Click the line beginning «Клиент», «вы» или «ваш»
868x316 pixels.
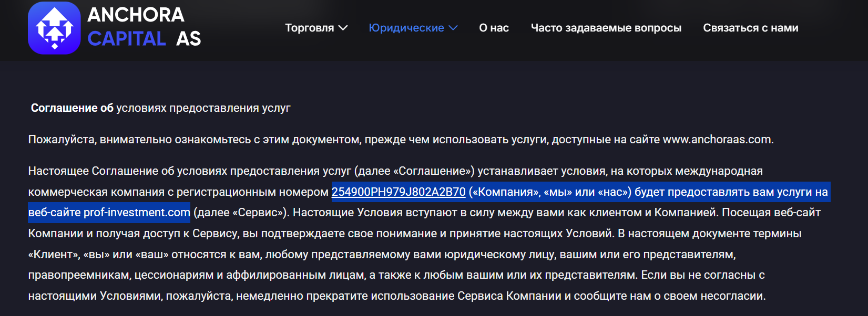tap(382, 255)
